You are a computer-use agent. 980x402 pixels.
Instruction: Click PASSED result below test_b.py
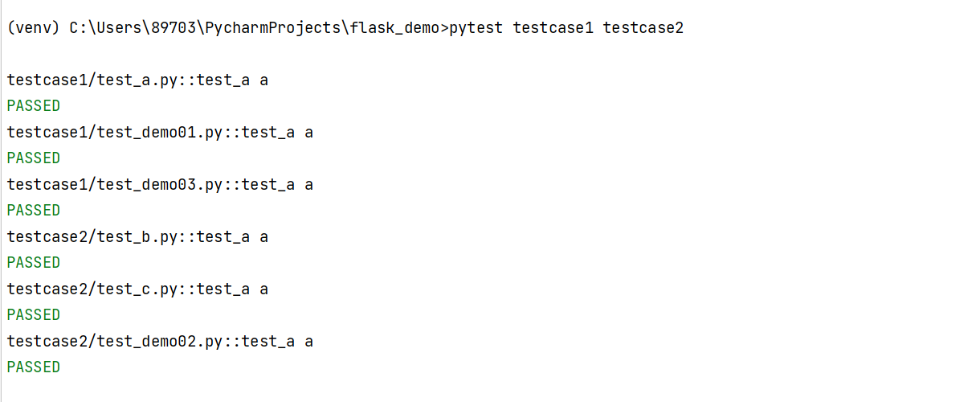(34, 262)
